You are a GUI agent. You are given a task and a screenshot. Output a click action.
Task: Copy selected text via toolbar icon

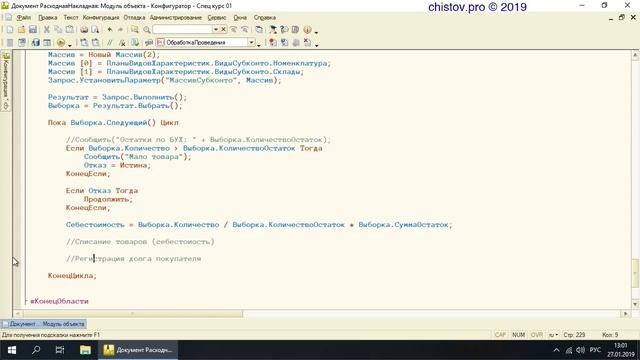(x=58, y=29)
